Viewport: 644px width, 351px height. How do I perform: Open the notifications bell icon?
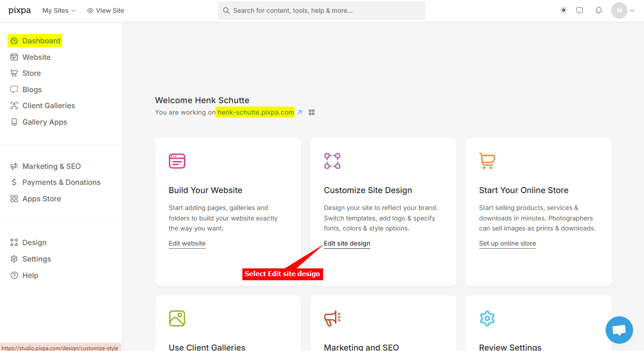click(x=599, y=10)
